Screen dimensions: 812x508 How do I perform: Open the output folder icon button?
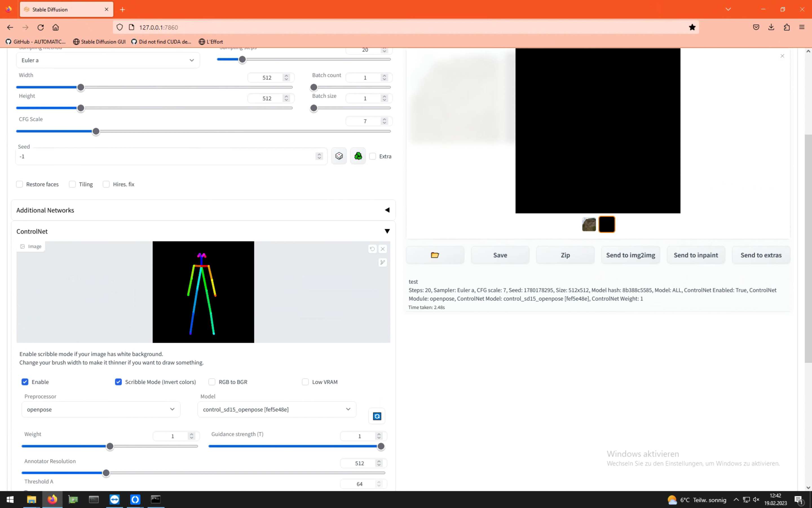coord(435,255)
